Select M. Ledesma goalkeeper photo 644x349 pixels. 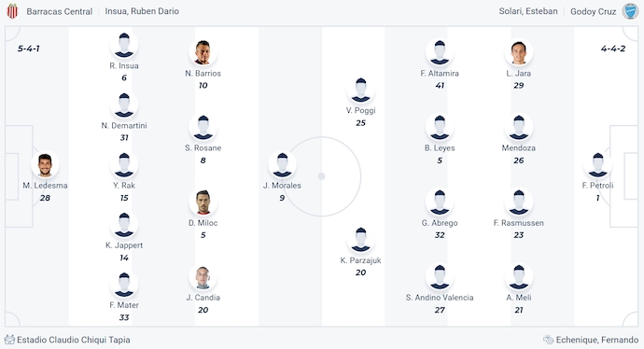45,164
